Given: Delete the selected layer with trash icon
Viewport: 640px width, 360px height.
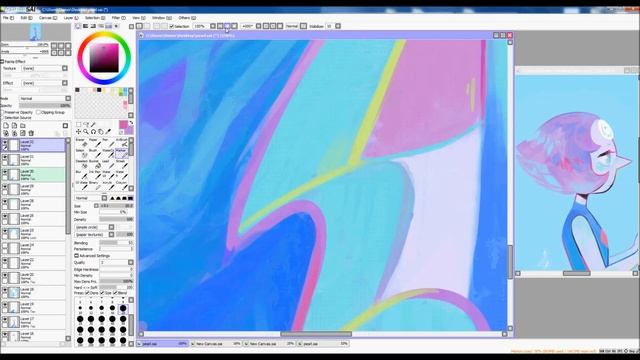Looking at the screenshot, I should click(x=31, y=133).
